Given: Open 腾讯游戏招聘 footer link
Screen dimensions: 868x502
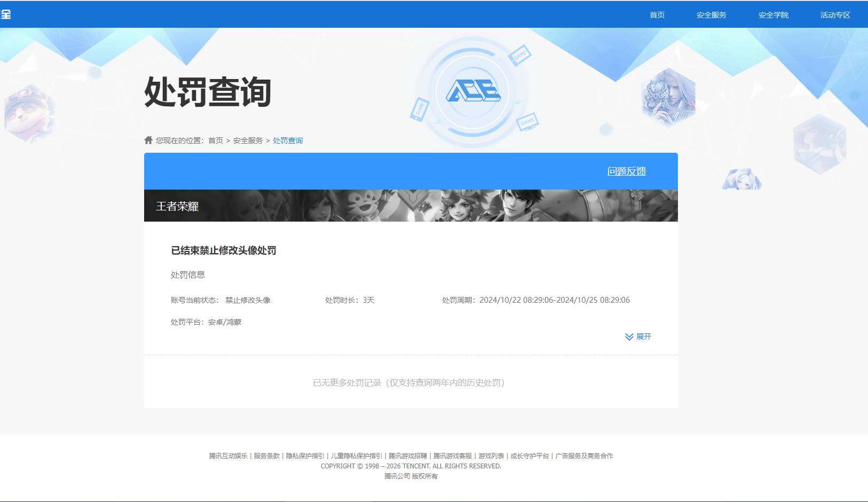Looking at the screenshot, I should click(408, 456).
